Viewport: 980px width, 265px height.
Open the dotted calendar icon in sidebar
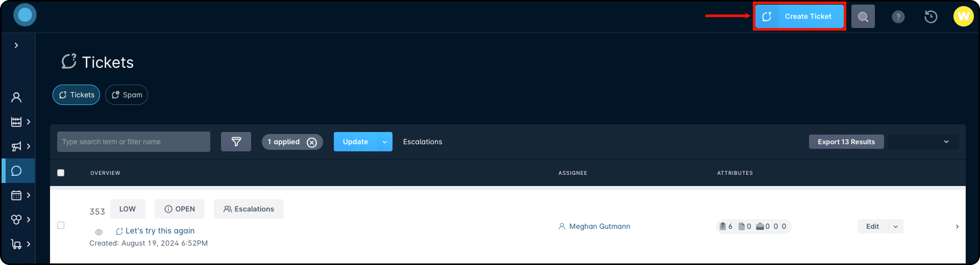(x=16, y=195)
